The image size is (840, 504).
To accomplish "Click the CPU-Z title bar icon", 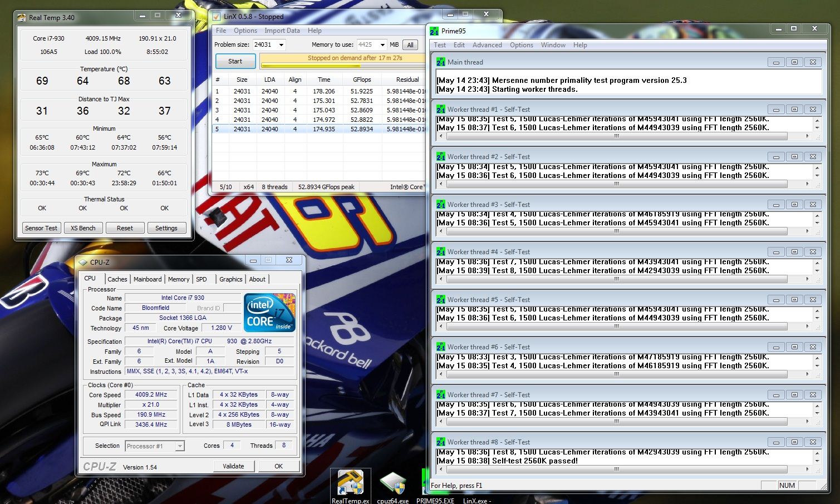I will [83, 262].
